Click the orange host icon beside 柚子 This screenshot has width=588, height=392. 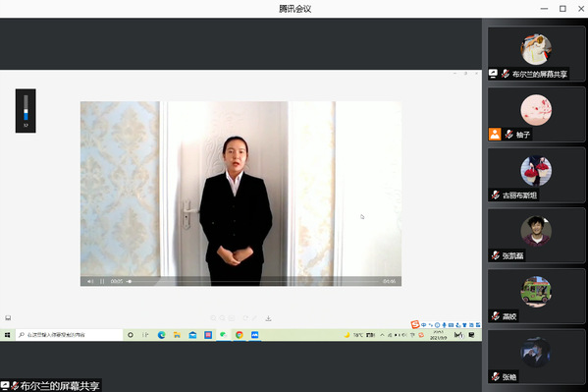pos(495,134)
